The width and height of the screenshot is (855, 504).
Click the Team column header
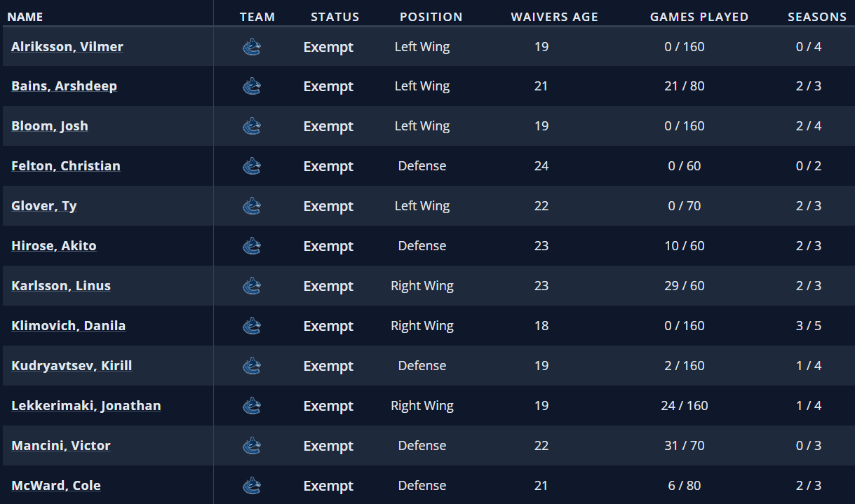point(257,17)
